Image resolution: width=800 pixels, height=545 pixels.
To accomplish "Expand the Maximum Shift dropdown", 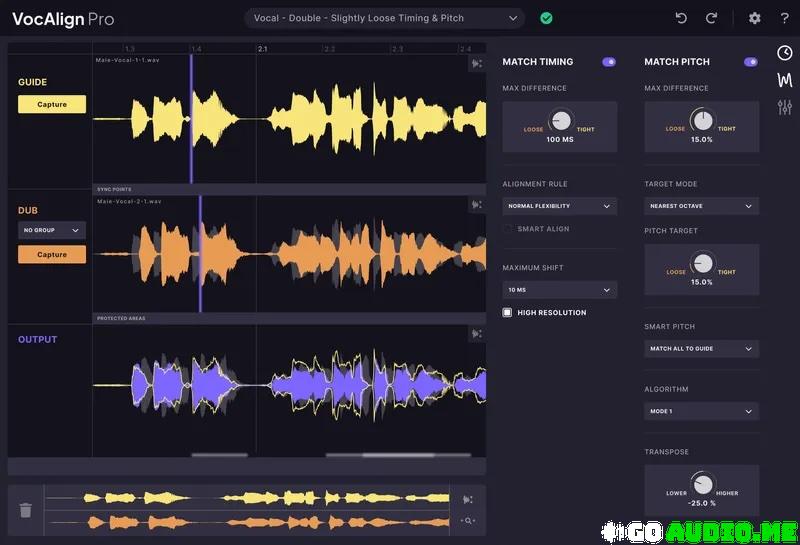I will 560,290.
